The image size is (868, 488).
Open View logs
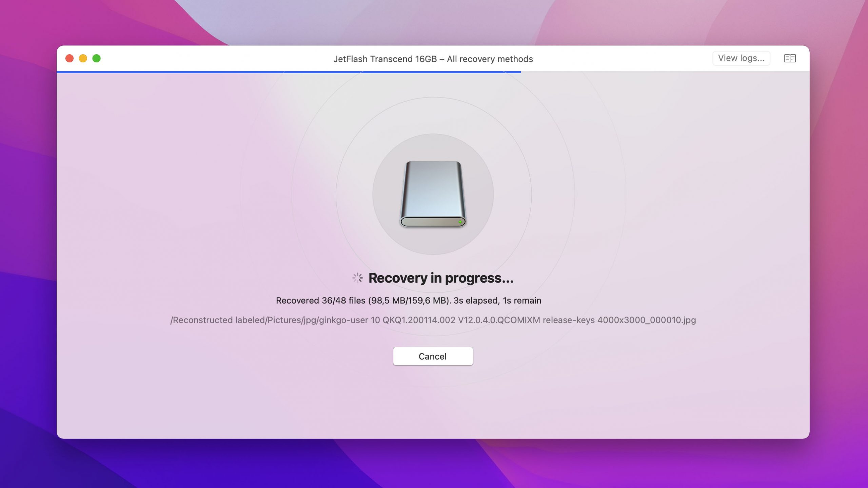741,58
